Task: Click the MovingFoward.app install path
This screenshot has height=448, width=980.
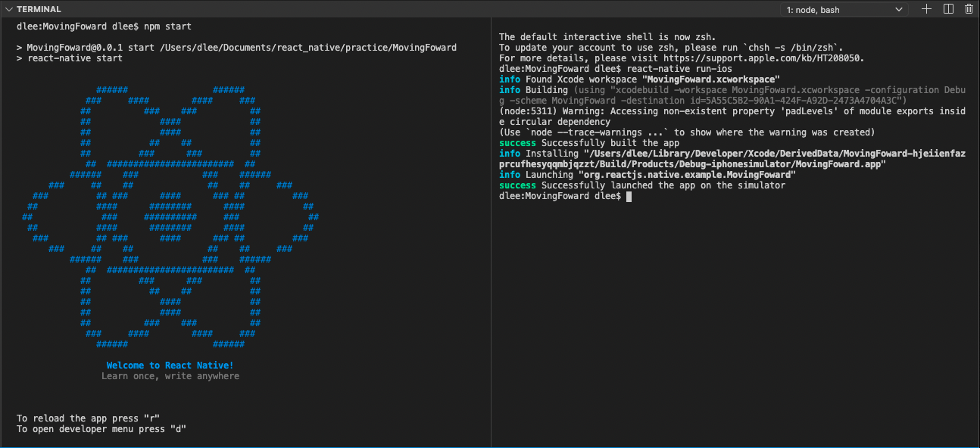Action: coord(732,159)
